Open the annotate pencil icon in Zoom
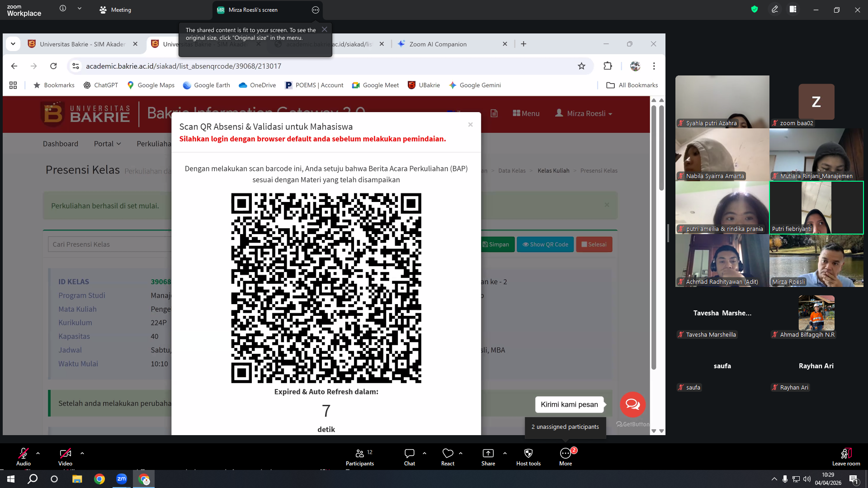Viewport: 868px width, 488px height. pos(775,9)
